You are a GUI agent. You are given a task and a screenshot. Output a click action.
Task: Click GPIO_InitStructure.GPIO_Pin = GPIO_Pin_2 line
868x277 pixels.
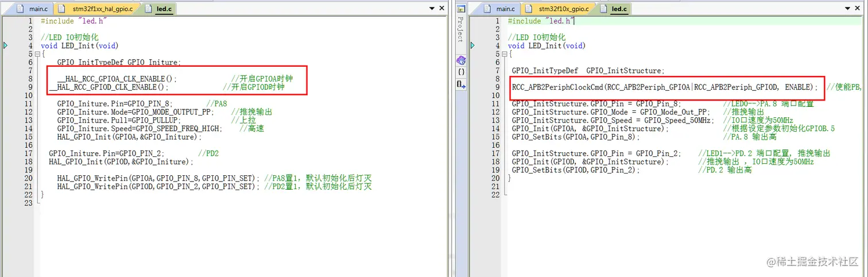click(596, 153)
